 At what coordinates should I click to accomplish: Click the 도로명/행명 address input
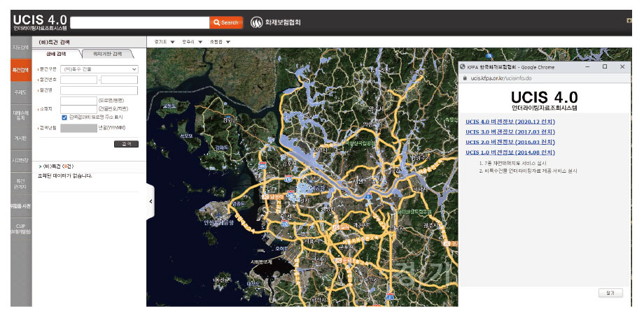[x=78, y=101]
